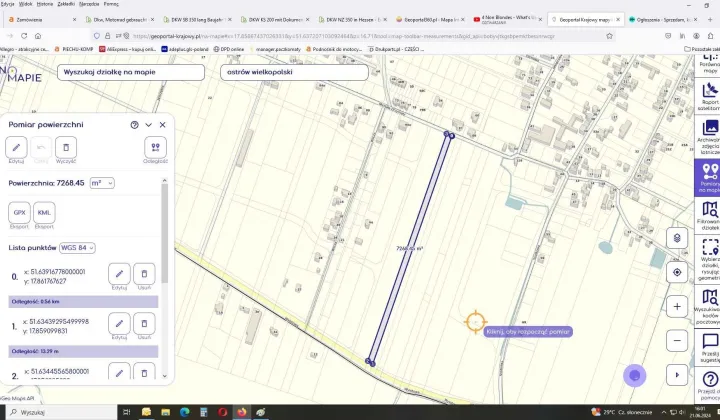Click the Odległość distance tool icon

click(155, 147)
